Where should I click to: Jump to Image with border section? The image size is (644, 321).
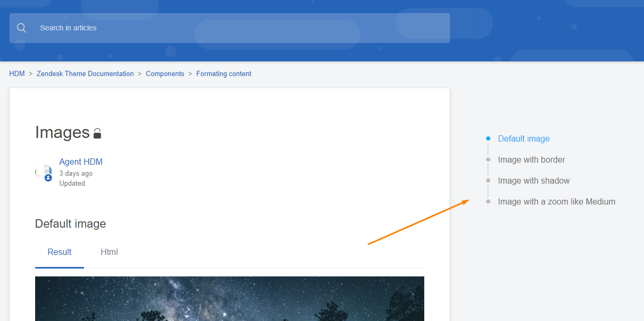pyautogui.click(x=532, y=160)
